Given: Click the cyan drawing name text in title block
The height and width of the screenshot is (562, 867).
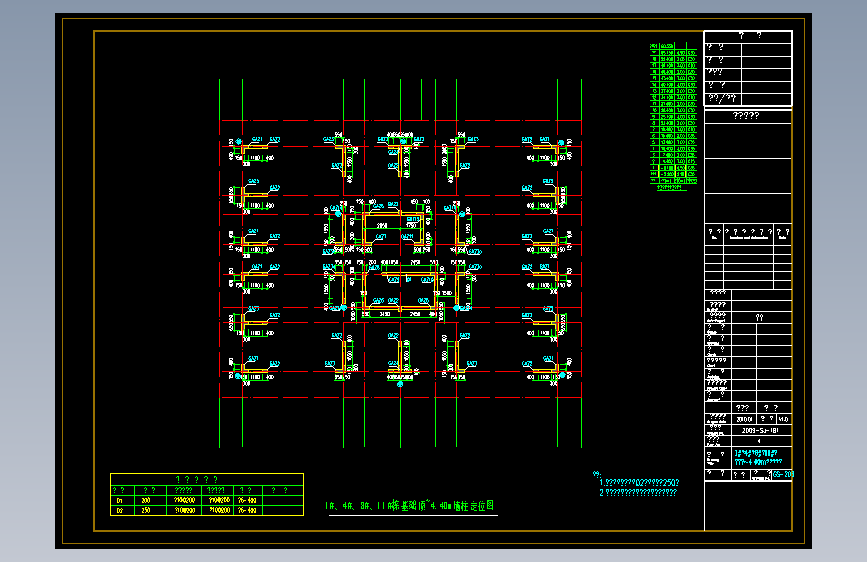Looking at the screenshot, I should (x=758, y=457).
